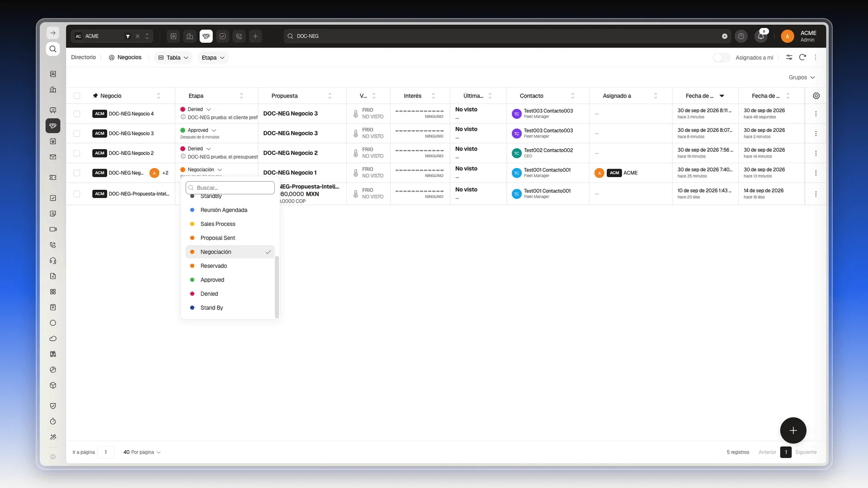Click the stage list Buscar search field
The height and width of the screenshot is (488, 868).
[230, 188]
